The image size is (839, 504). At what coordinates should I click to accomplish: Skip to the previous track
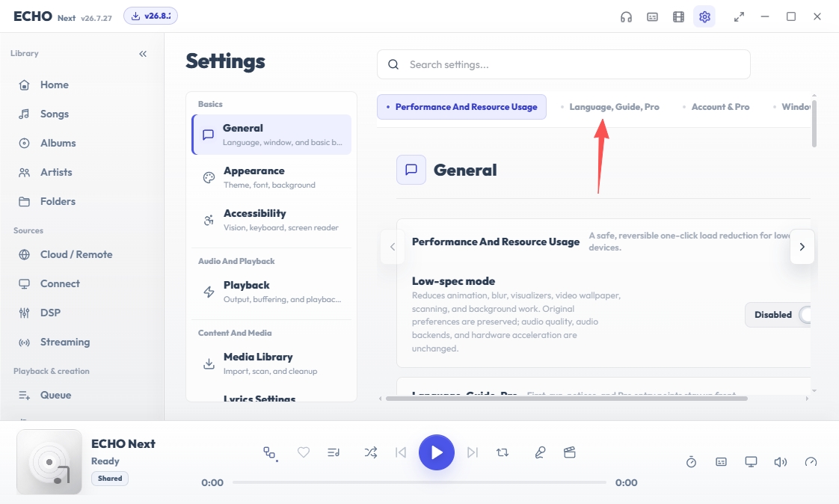(x=401, y=452)
